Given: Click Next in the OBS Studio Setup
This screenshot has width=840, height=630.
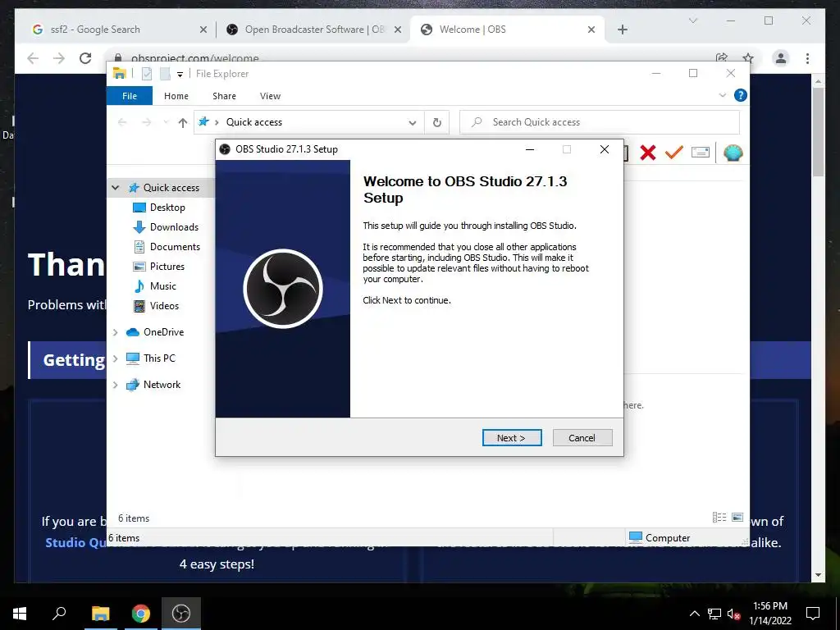Looking at the screenshot, I should (512, 438).
